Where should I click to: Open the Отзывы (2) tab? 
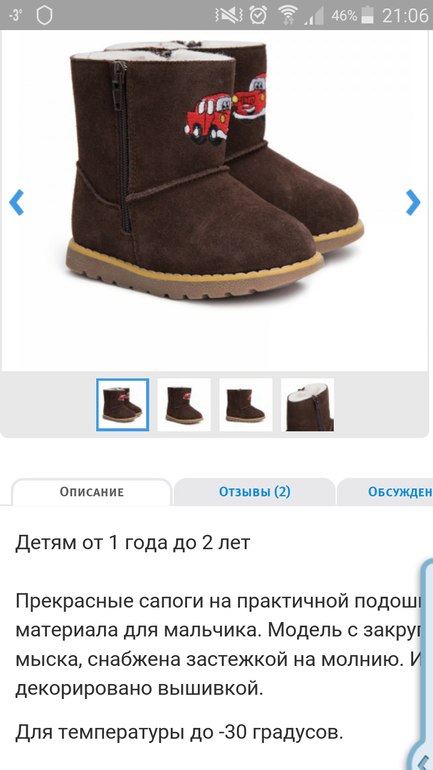coord(255,492)
